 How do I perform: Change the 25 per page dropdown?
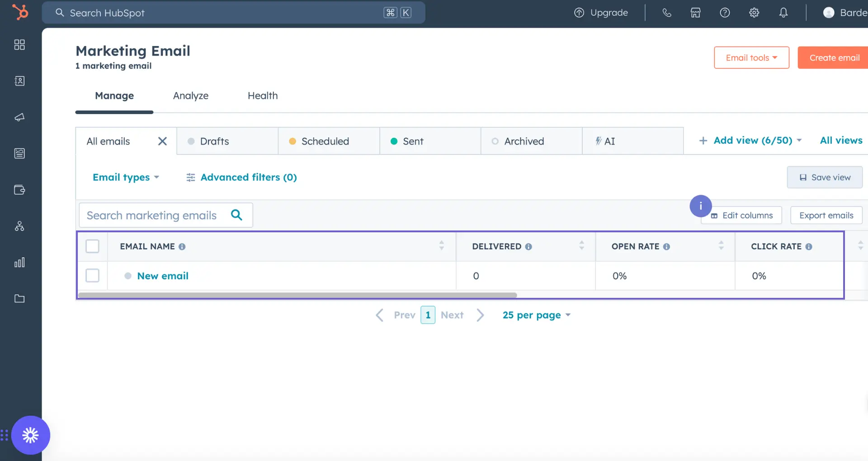(x=537, y=315)
